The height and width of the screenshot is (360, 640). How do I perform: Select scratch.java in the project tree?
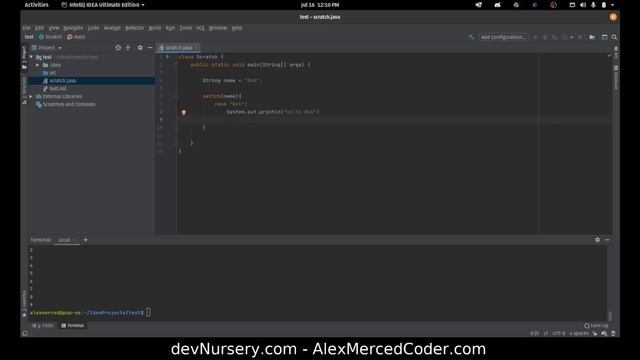point(60,81)
